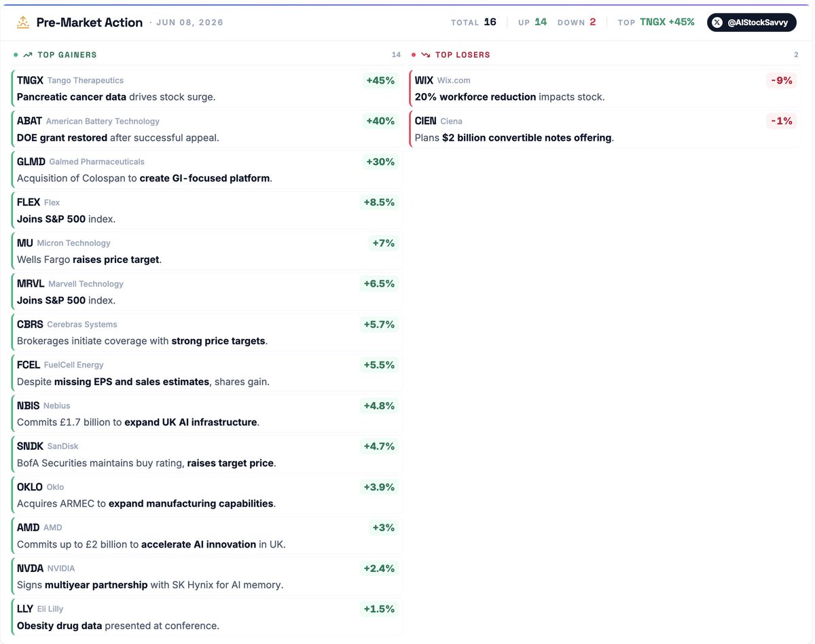
Task: Select the TOP LOSERS section heading
Action: tap(463, 55)
